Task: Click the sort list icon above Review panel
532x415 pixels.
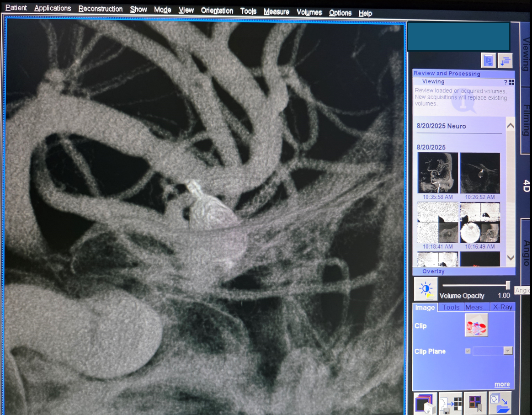Action: pyautogui.click(x=505, y=61)
